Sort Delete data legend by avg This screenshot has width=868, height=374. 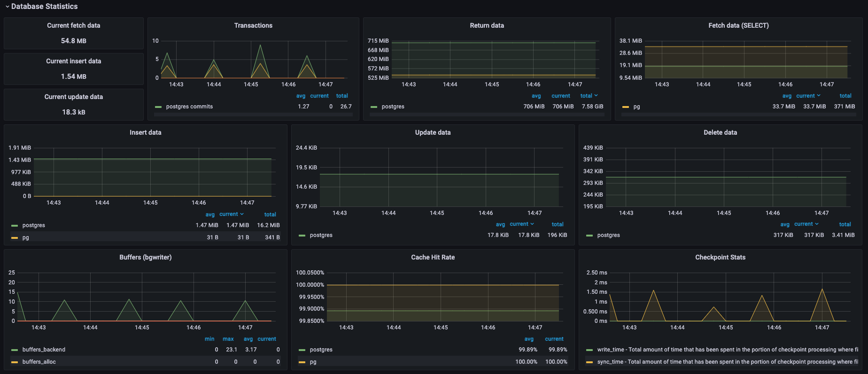[785, 224]
